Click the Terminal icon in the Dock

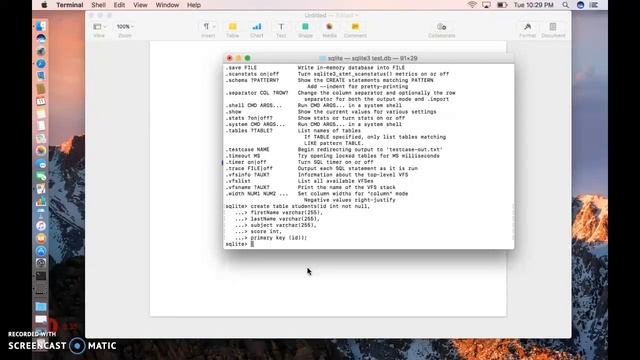[x=41, y=276]
